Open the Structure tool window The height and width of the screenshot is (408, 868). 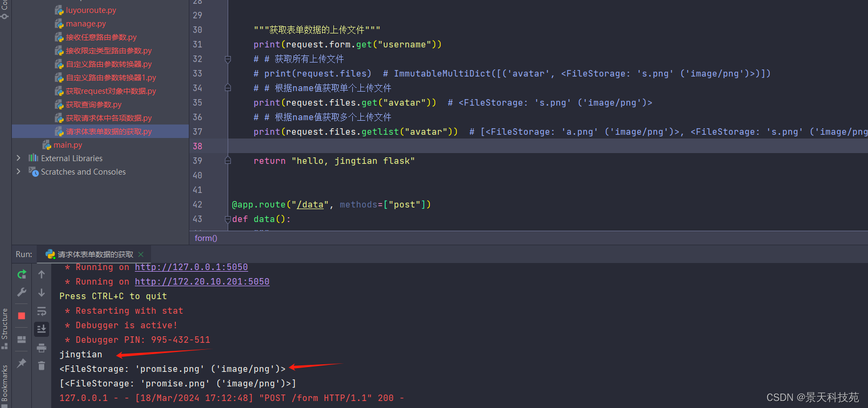5,328
